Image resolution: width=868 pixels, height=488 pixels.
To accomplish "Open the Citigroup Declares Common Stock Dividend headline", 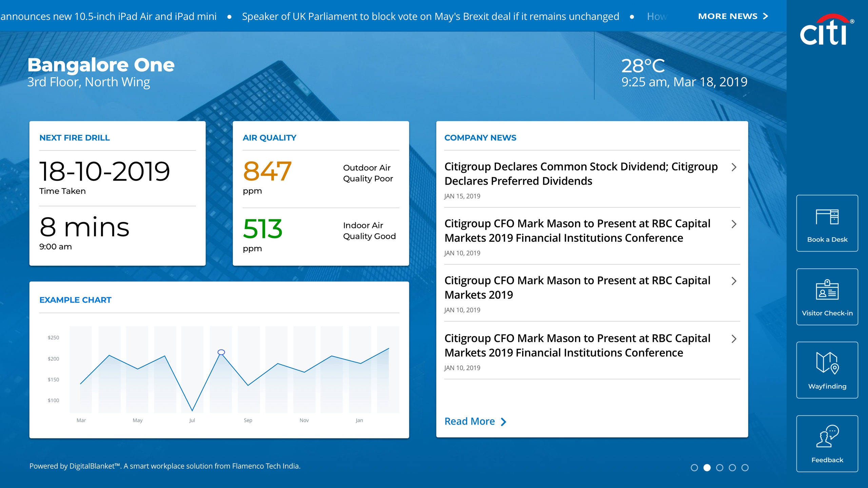I will tap(581, 174).
